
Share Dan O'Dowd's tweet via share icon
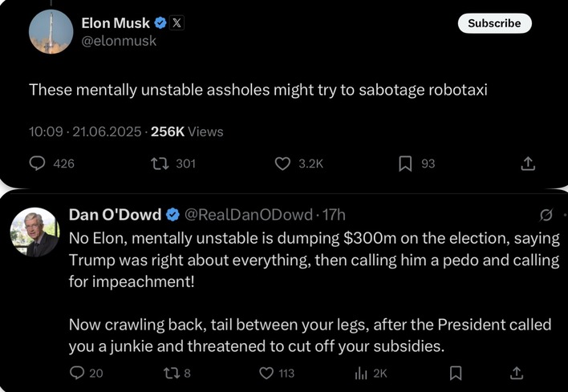pos(517,373)
